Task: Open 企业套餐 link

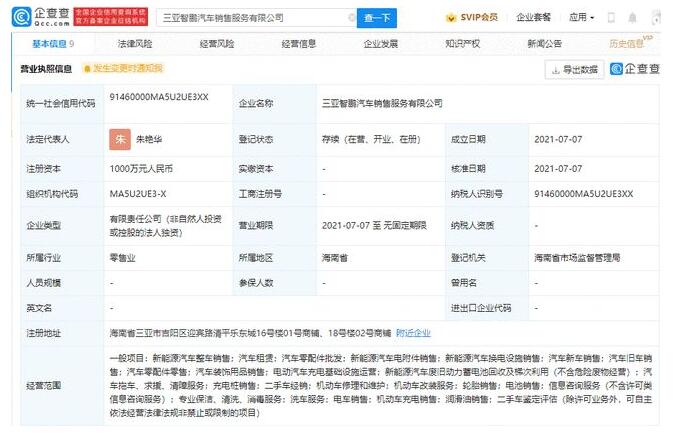Action: point(533,17)
